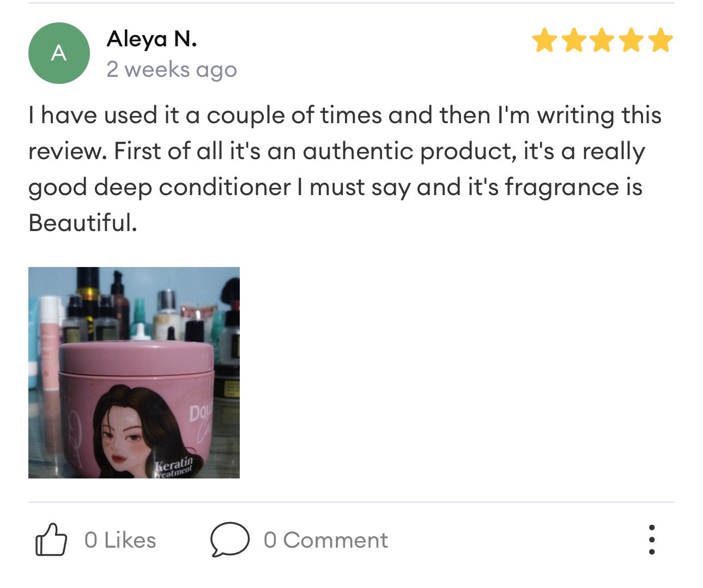Open reviewer name Aleya N.

click(151, 39)
